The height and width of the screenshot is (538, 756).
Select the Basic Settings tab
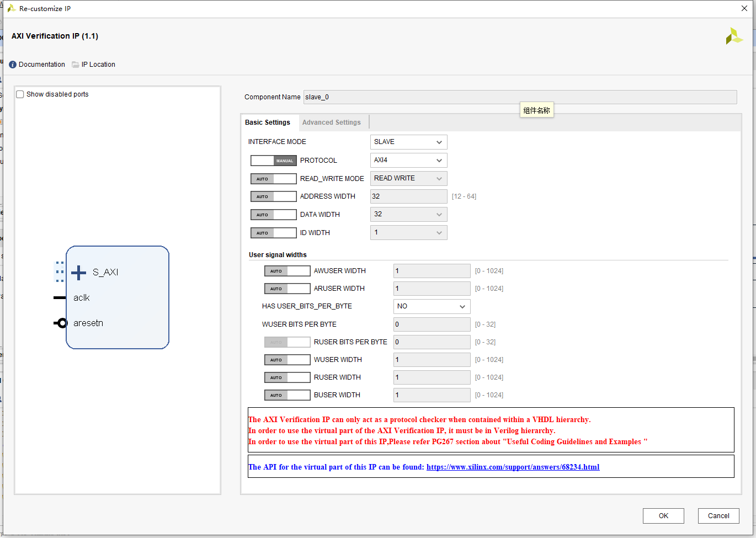pos(268,122)
